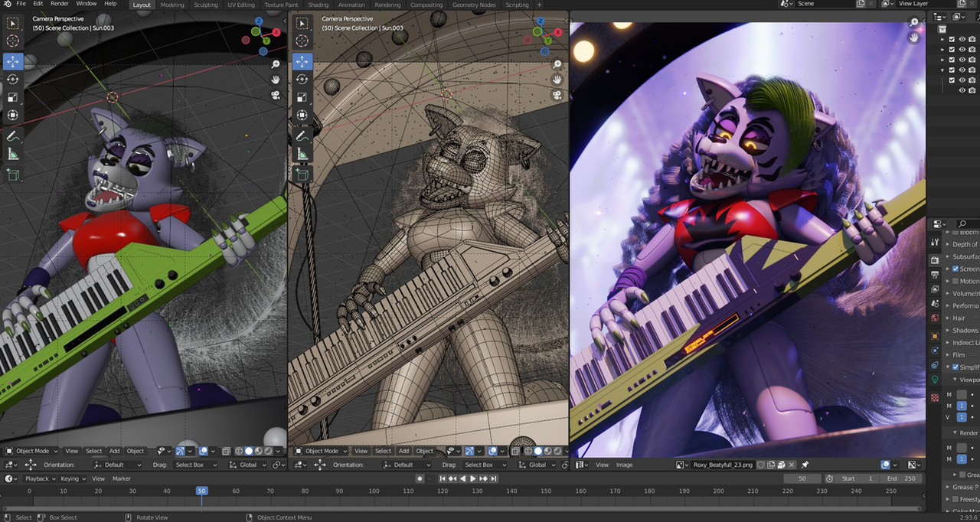Screen dimensions: 980x522
Task: Select the Select Box tool in left viewport
Action: click(x=13, y=24)
